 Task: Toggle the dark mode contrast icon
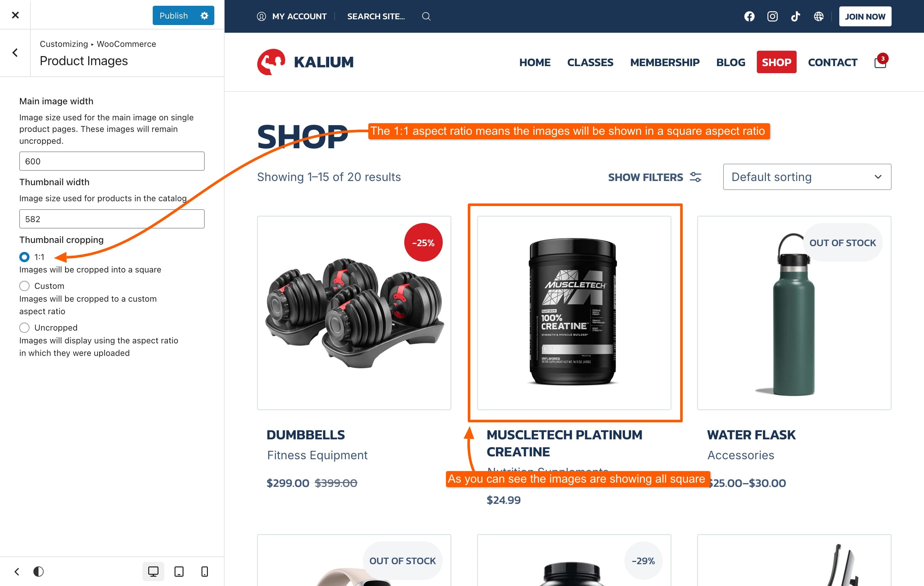coord(38,572)
